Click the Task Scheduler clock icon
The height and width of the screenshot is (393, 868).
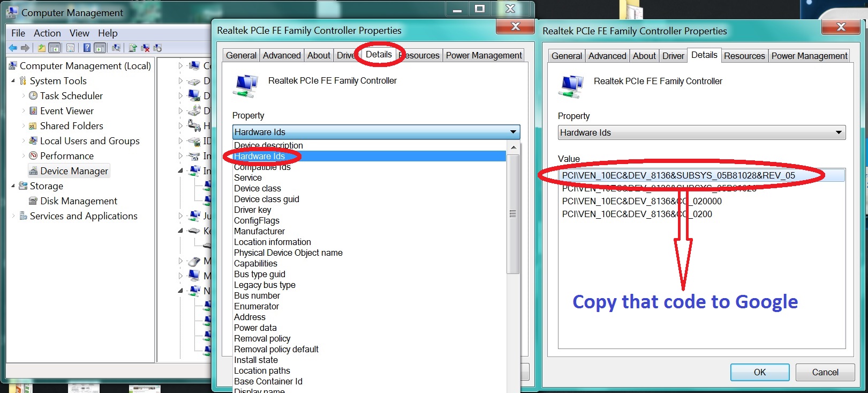coord(33,96)
